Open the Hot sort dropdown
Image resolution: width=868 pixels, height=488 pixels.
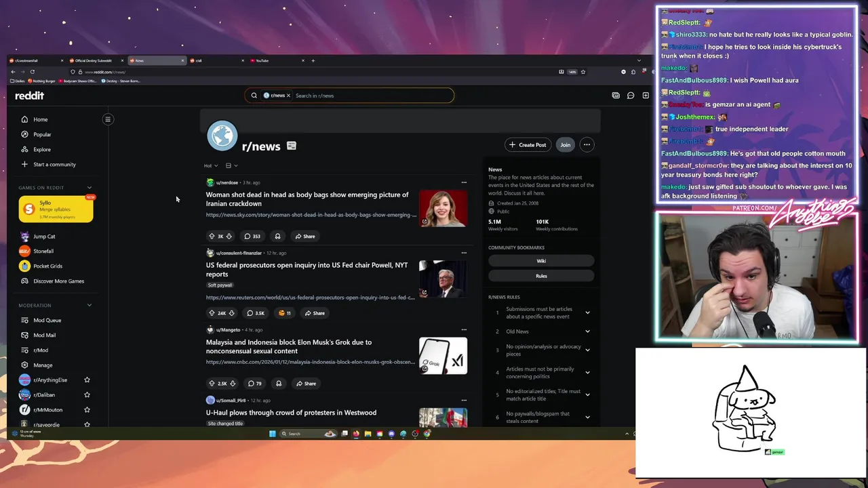click(211, 165)
